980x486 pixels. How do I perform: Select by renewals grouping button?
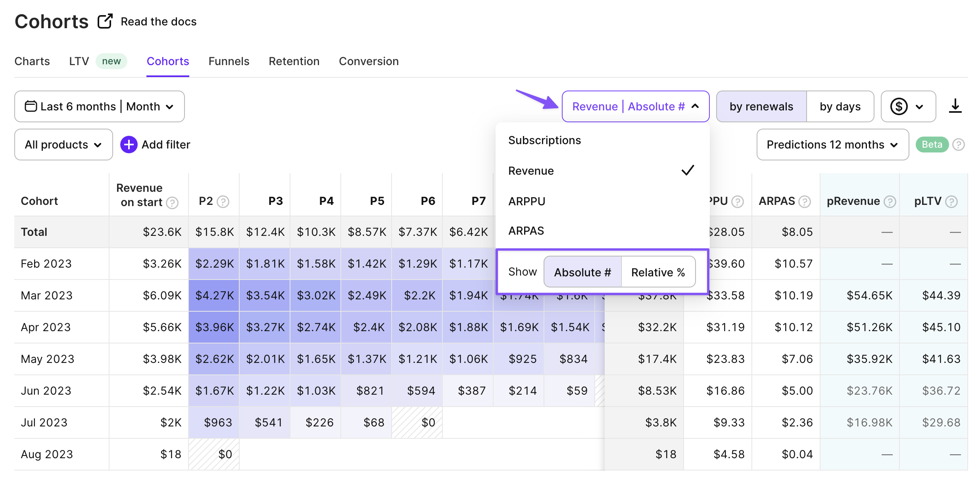click(761, 106)
